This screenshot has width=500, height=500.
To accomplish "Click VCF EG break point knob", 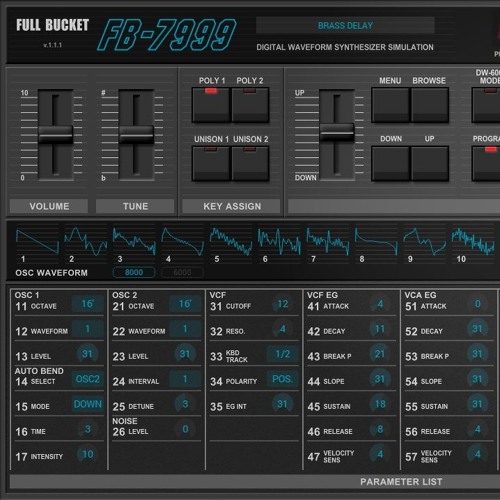I will tap(380, 354).
